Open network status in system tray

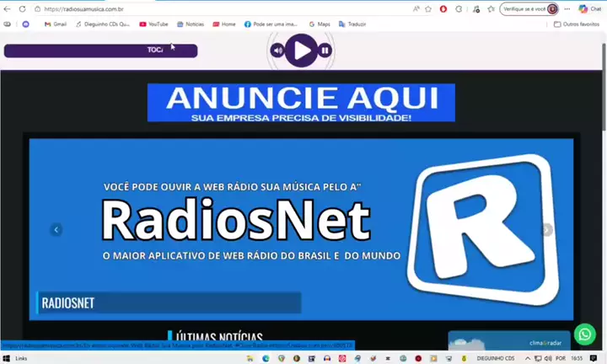[x=538, y=358]
